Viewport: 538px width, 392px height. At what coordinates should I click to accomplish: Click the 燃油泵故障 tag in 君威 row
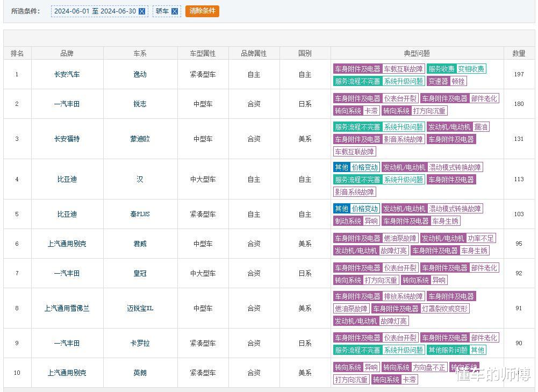pyautogui.click(x=400, y=238)
